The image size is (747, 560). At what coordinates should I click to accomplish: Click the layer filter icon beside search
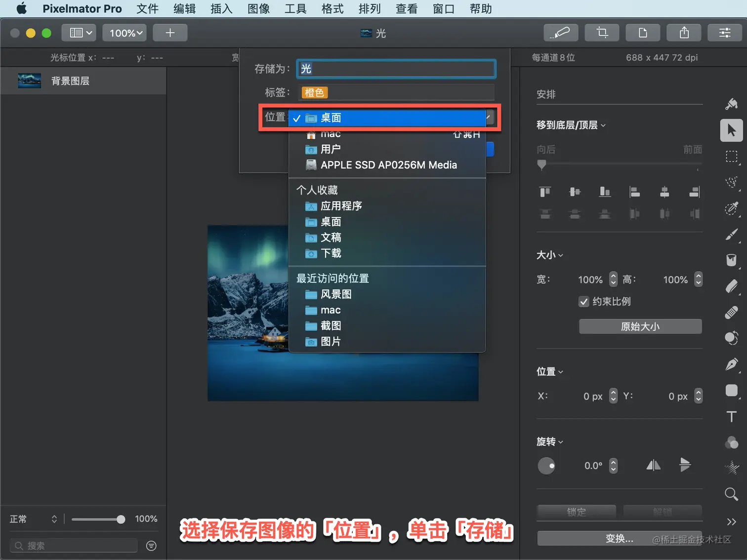pos(152,546)
